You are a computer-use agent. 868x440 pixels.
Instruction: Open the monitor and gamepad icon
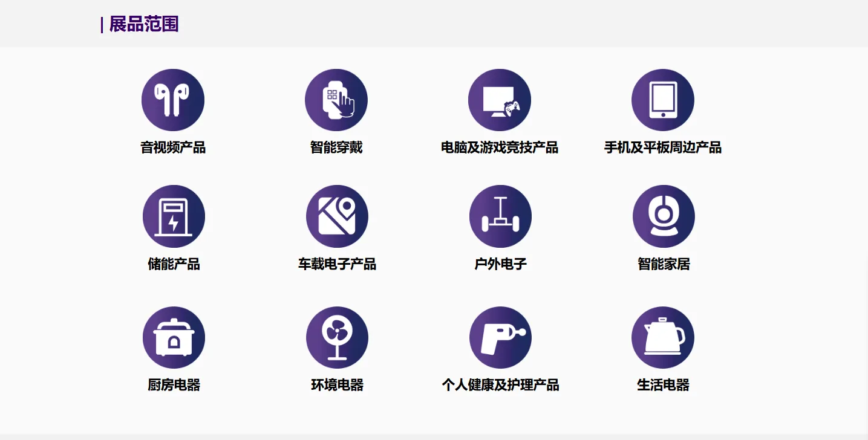tap(500, 100)
